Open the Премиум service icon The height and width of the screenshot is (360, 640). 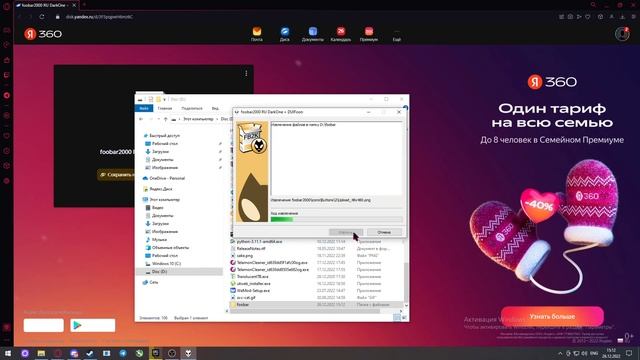point(369,34)
